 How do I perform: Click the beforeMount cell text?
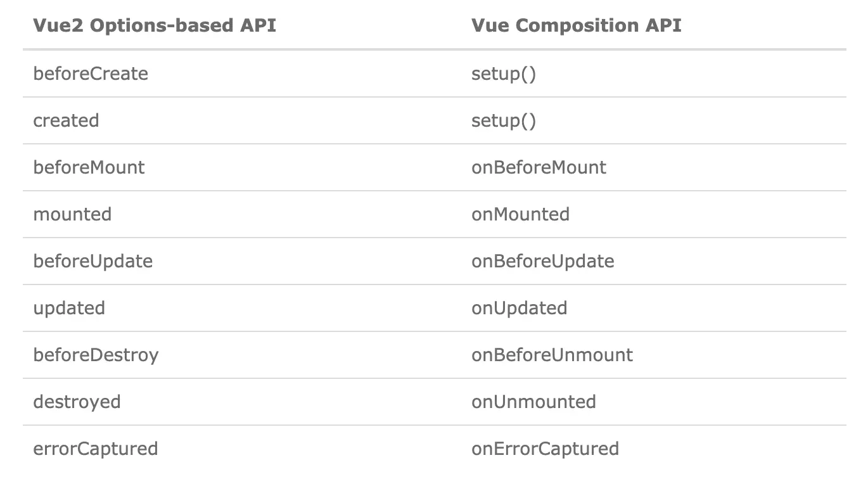pyautogui.click(x=89, y=167)
